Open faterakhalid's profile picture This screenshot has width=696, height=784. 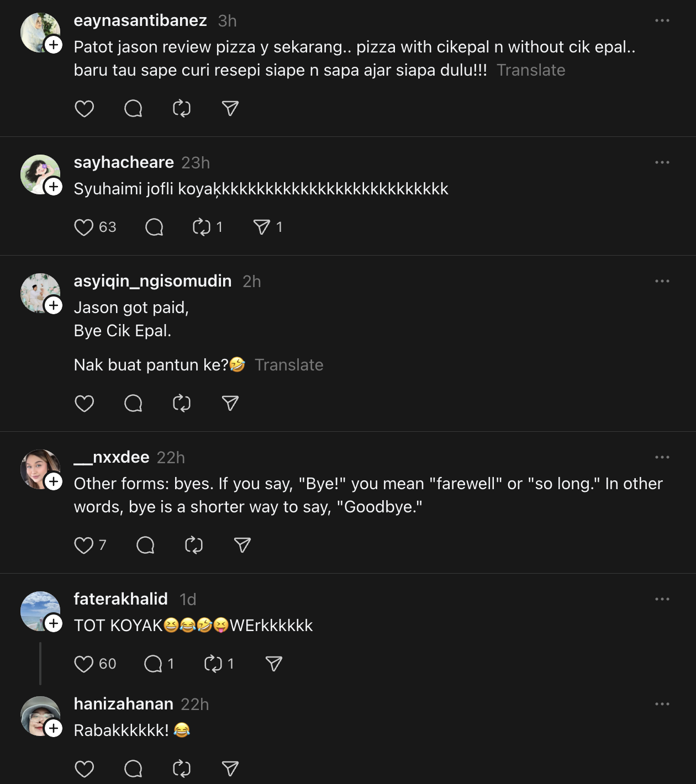pos(39,610)
